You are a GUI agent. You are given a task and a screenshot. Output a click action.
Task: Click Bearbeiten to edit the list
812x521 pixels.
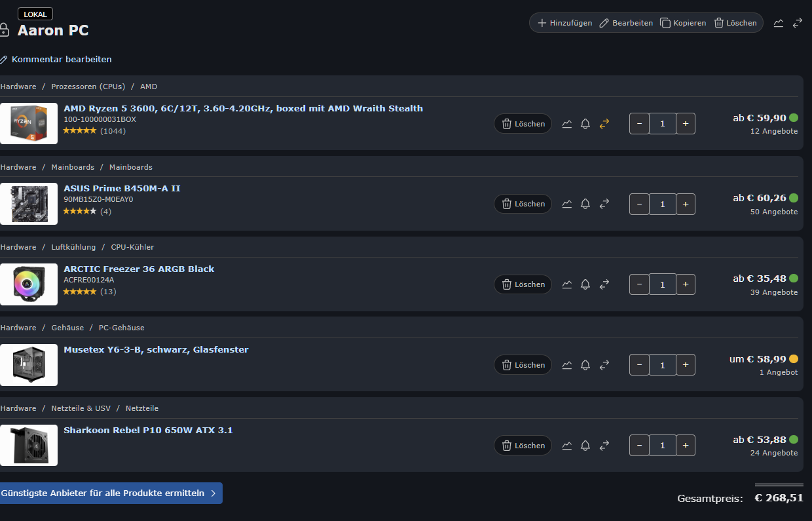(626, 23)
